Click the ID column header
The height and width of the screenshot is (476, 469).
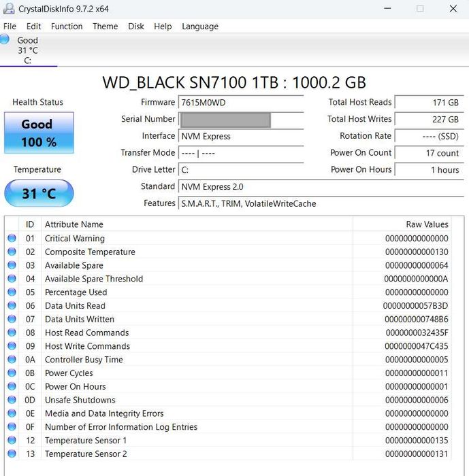click(30, 224)
